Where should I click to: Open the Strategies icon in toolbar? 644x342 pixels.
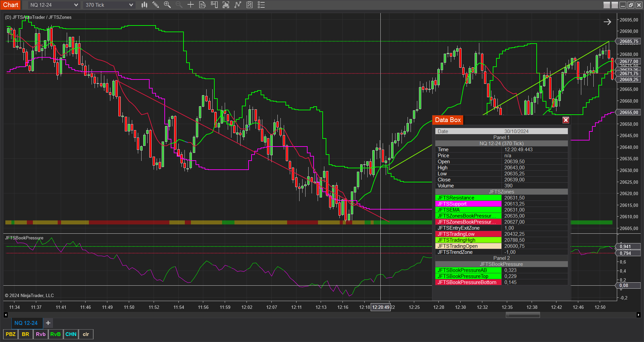(238, 5)
